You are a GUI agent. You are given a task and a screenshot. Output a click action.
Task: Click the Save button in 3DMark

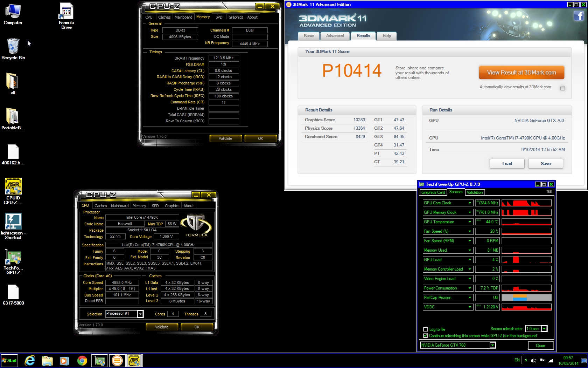(x=545, y=164)
